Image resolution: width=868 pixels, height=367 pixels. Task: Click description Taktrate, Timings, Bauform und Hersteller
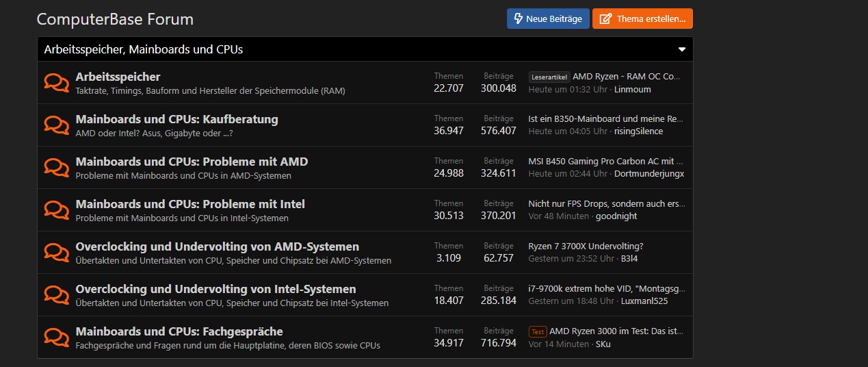point(210,90)
